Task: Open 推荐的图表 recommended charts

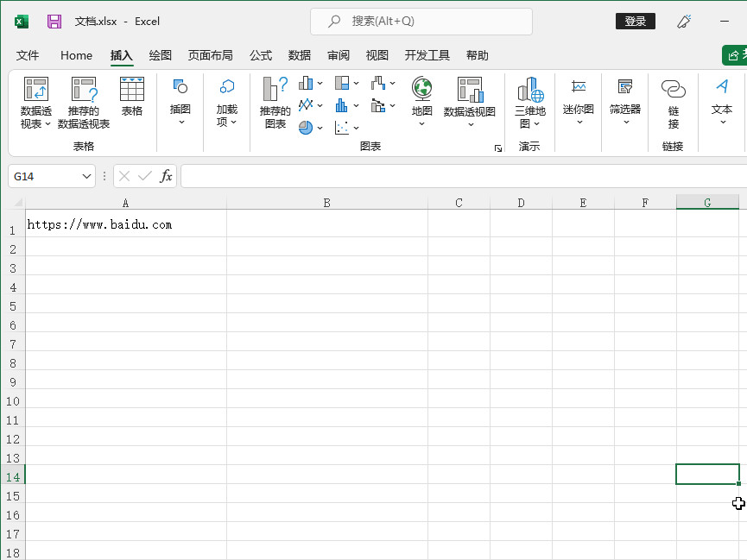Action: pos(275,103)
